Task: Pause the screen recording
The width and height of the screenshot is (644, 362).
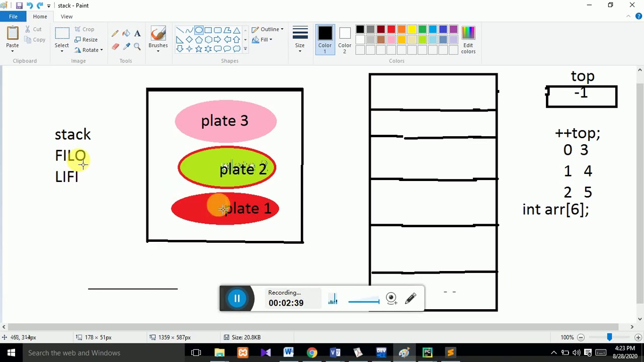Action: (237, 299)
